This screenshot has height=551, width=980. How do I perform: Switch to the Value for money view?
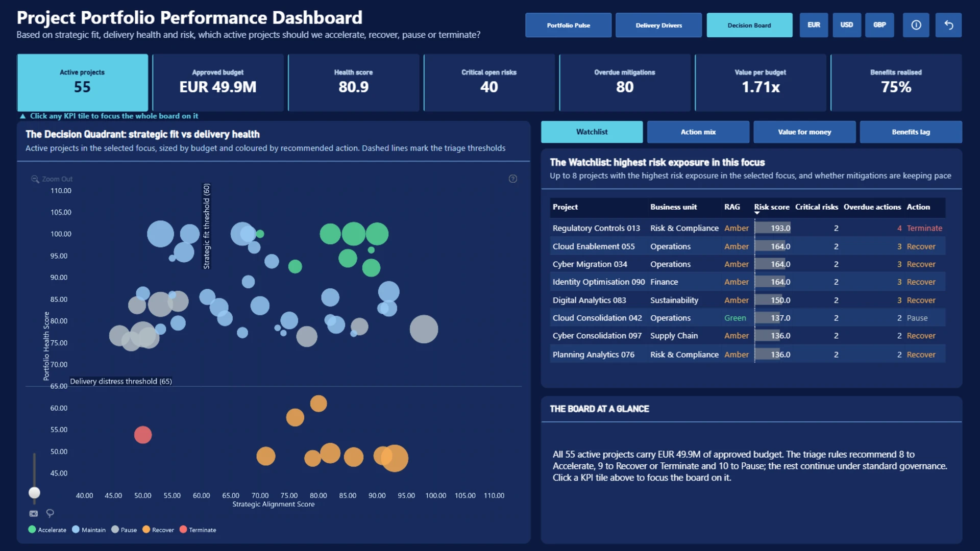click(x=804, y=132)
